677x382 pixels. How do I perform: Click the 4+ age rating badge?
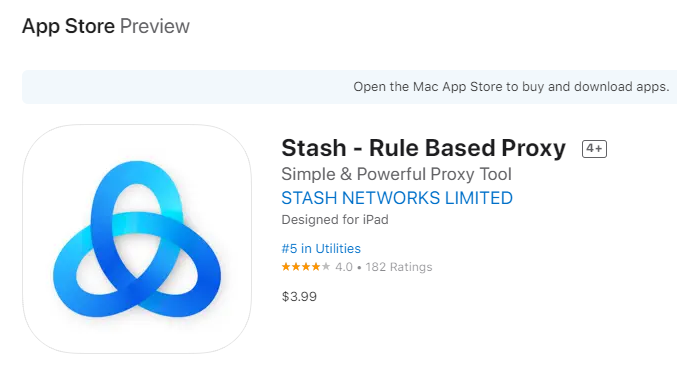tap(594, 149)
